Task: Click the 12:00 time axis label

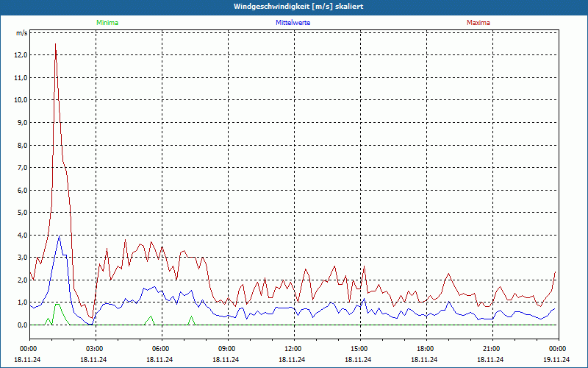Action: pos(293,349)
